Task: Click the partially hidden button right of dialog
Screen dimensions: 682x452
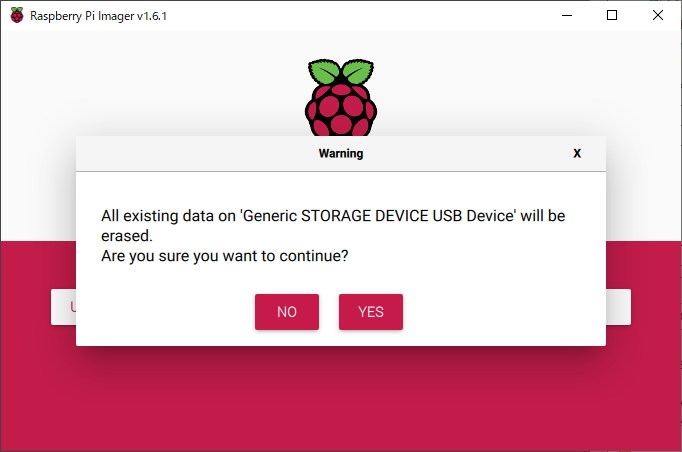Action: point(618,307)
